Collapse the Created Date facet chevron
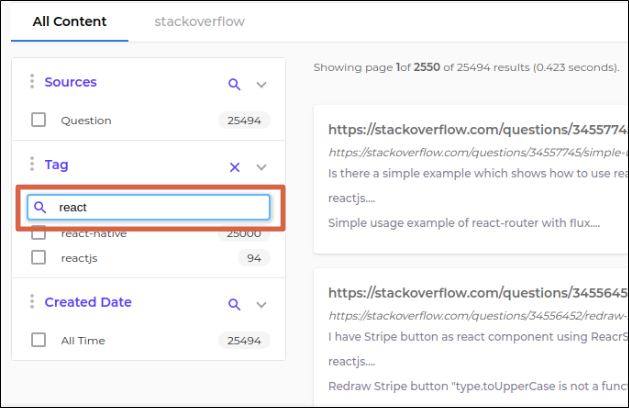This screenshot has width=629, height=408. click(262, 305)
